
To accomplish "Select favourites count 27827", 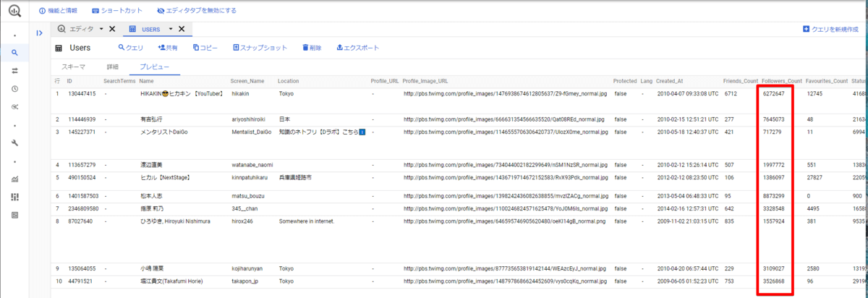I will pyautogui.click(x=814, y=176).
